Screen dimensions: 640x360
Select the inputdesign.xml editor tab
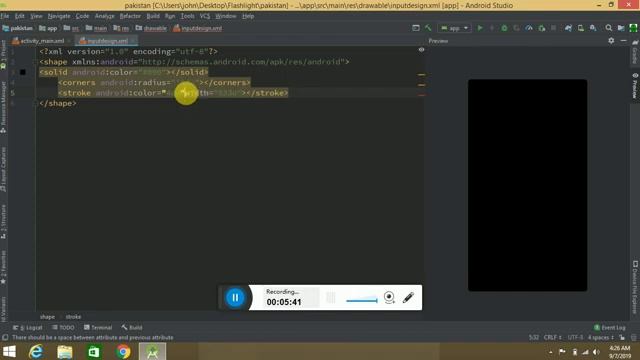click(x=107, y=41)
